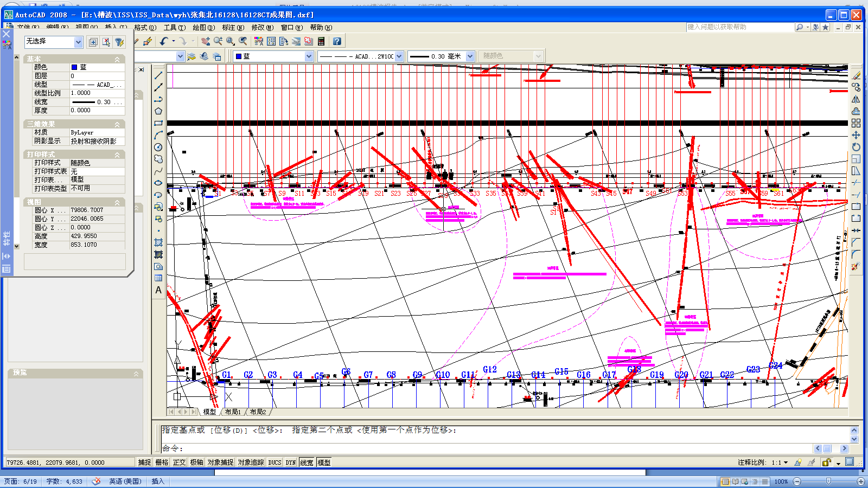The width and height of the screenshot is (868, 488).
Task: Select the Line drawing tool
Action: [x=158, y=75]
